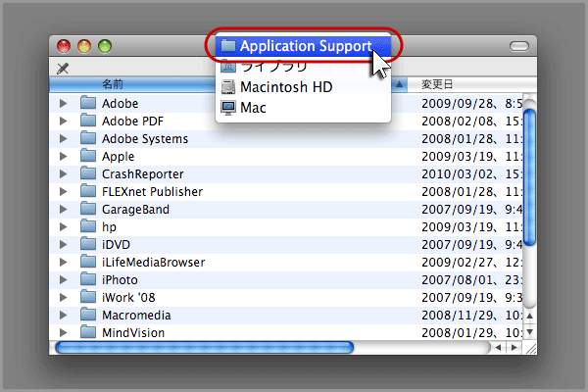588x392 pixels.
Task: Click the Adobe folder icon
Action: coord(88,102)
